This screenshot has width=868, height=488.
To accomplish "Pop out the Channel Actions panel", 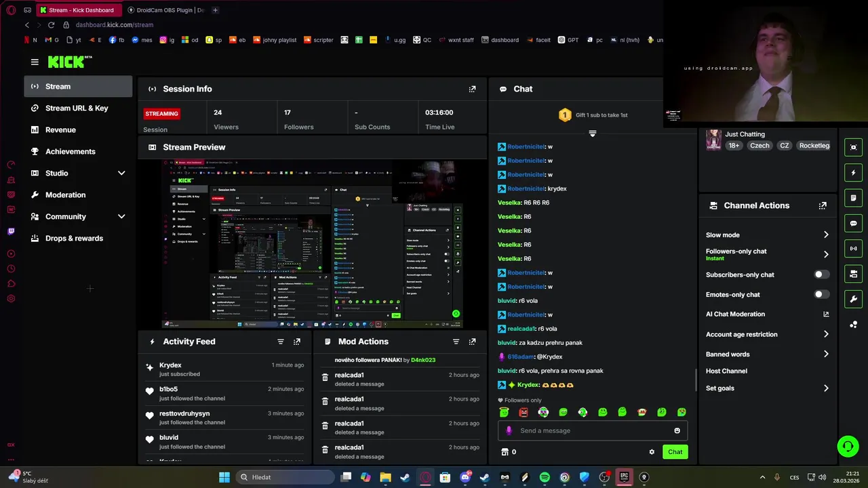I will (823, 205).
